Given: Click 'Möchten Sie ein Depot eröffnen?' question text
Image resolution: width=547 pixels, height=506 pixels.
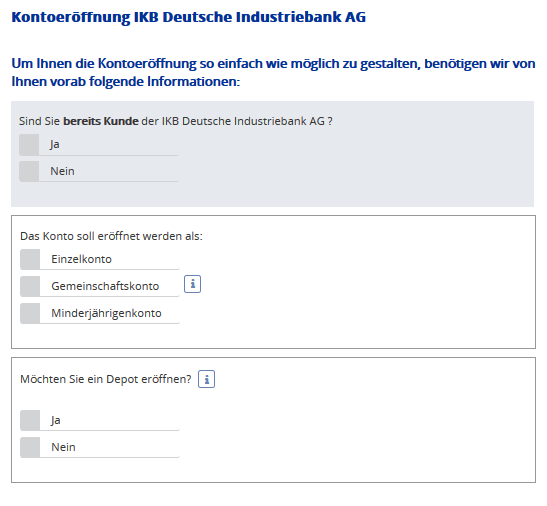Looking at the screenshot, I should 106,379.
